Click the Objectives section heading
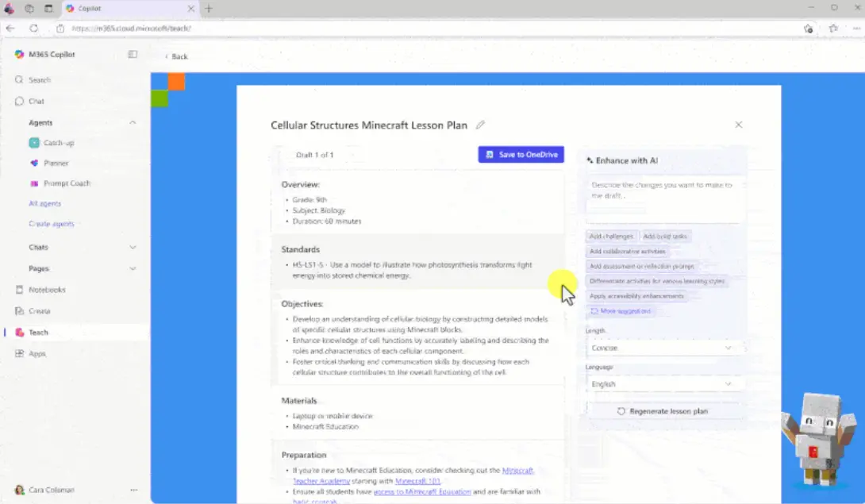This screenshot has width=865, height=504. click(302, 304)
